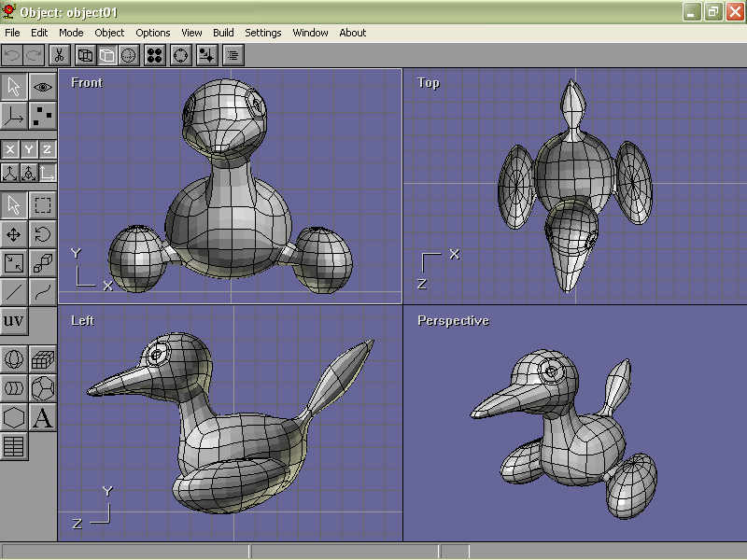Toggle the Y axis lock button
747x560 pixels.
[29, 149]
